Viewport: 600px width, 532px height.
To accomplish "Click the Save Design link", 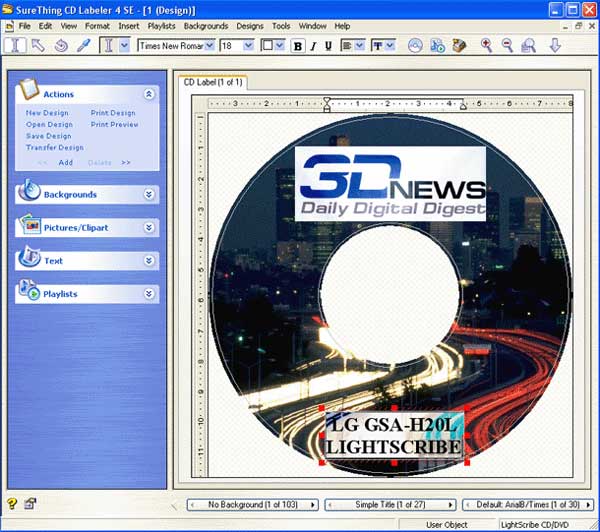I will [x=49, y=136].
